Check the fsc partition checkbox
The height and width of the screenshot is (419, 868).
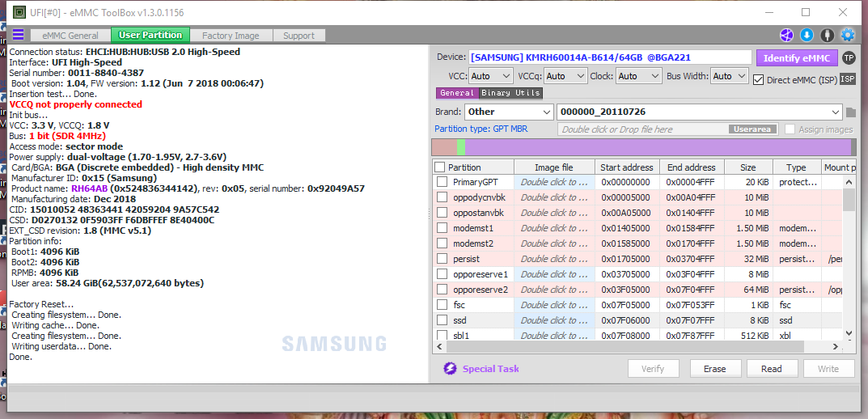pos(442,304)
